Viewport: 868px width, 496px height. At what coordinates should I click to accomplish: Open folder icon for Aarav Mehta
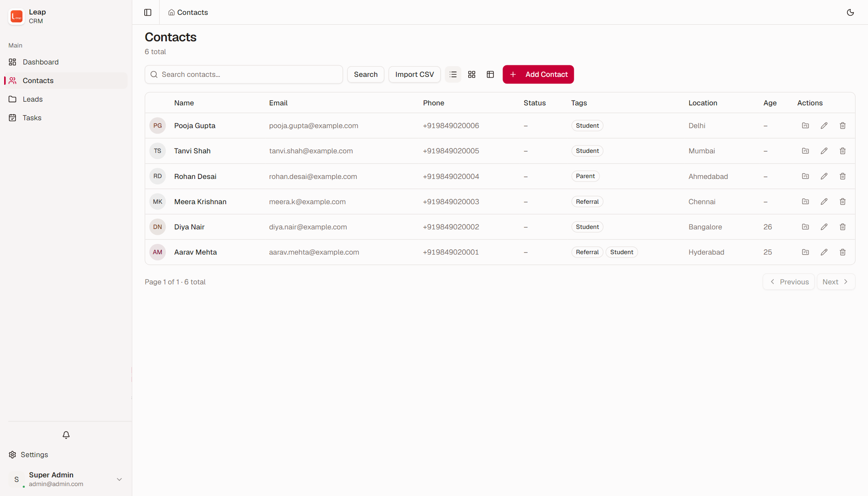tap(805, 252)
